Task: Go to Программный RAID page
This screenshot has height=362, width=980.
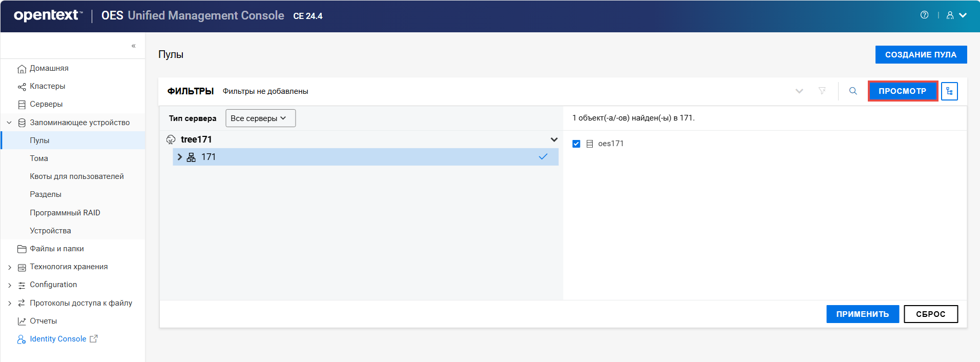Action: 65,213
